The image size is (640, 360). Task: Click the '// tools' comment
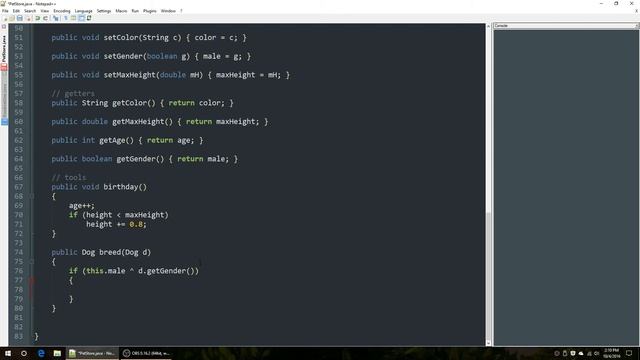(x=69, y=178)
